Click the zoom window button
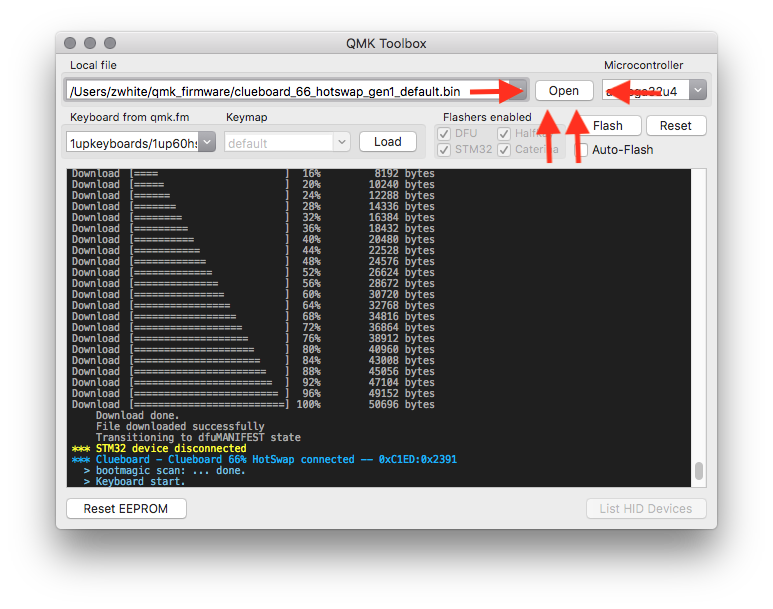The width and height of the screenshot is (773, 609). (x=110, y=43)
